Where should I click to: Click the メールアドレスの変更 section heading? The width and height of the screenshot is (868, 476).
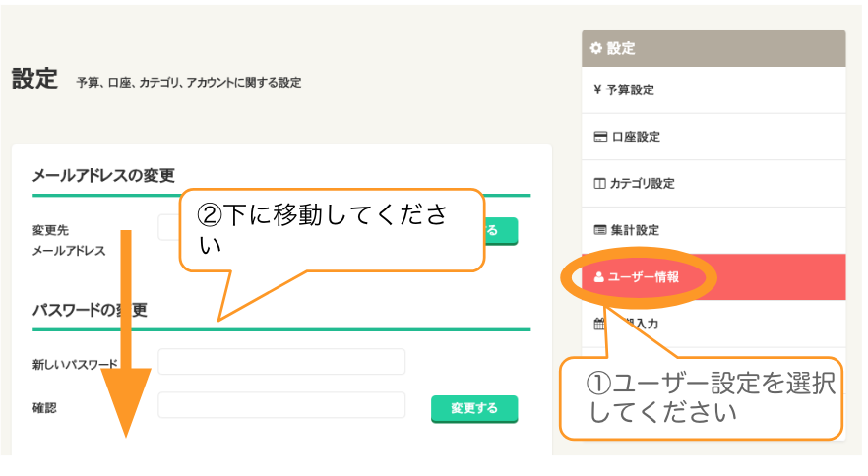tap(103, 175)
